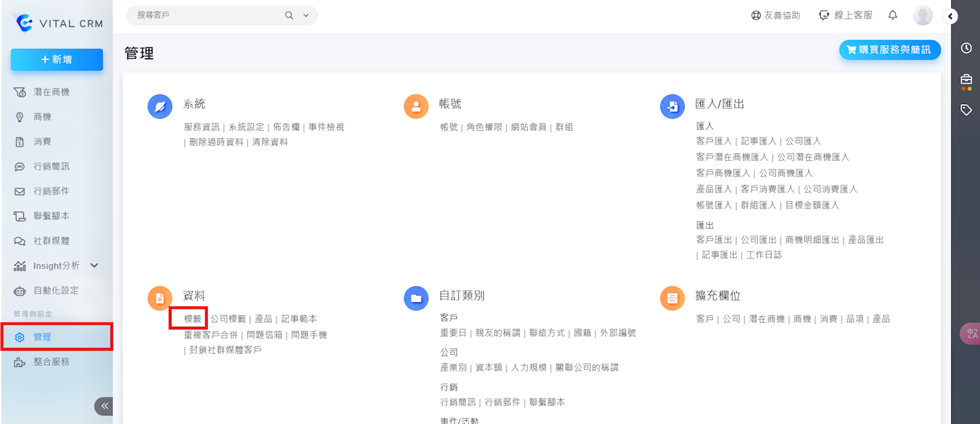This screenshot has width=980, height=424.
Task: Open the search box dropdown arrow
Action: (x=306, y=15)
